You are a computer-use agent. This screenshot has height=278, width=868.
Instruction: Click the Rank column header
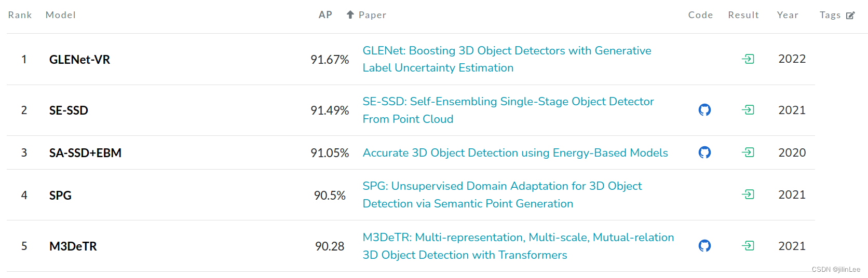tap(20, 15)
